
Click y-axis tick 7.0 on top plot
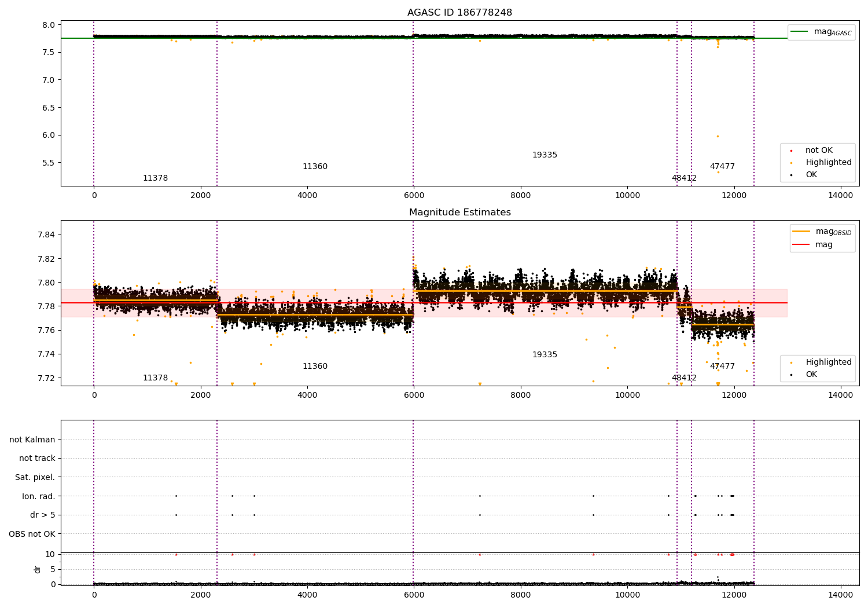click(49, 80)
